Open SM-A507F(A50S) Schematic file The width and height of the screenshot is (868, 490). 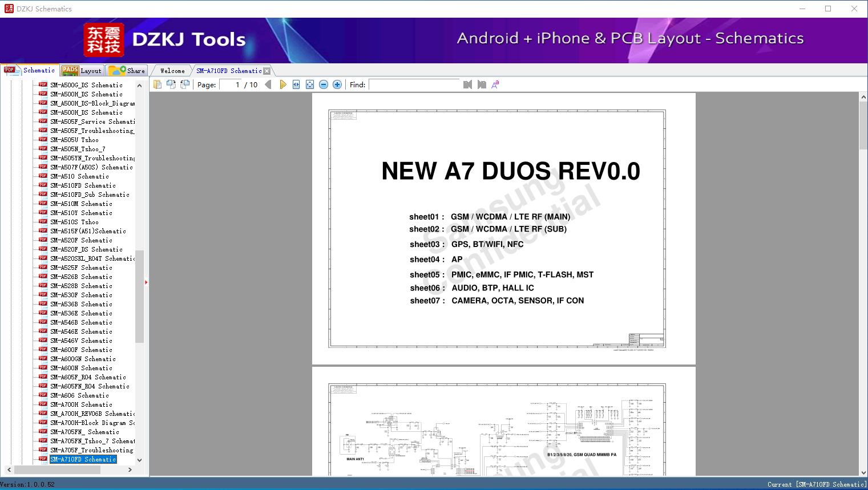click(91, 167)
